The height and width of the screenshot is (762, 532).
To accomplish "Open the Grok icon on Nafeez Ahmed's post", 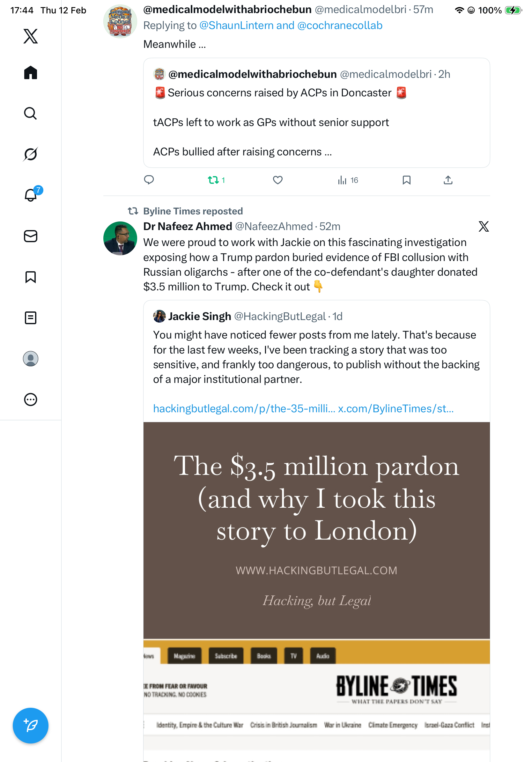I will click(x=483, y=227).
